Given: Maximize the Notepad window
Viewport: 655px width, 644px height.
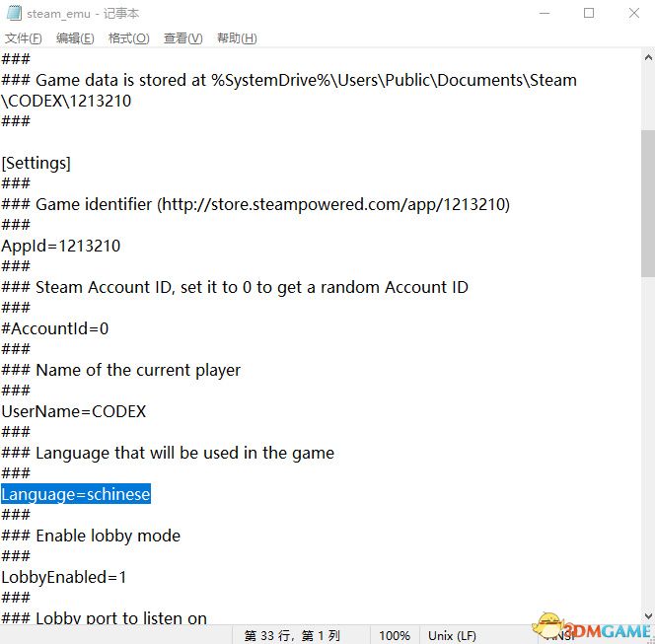Looking at the screenshot, I should pos(589,14).
